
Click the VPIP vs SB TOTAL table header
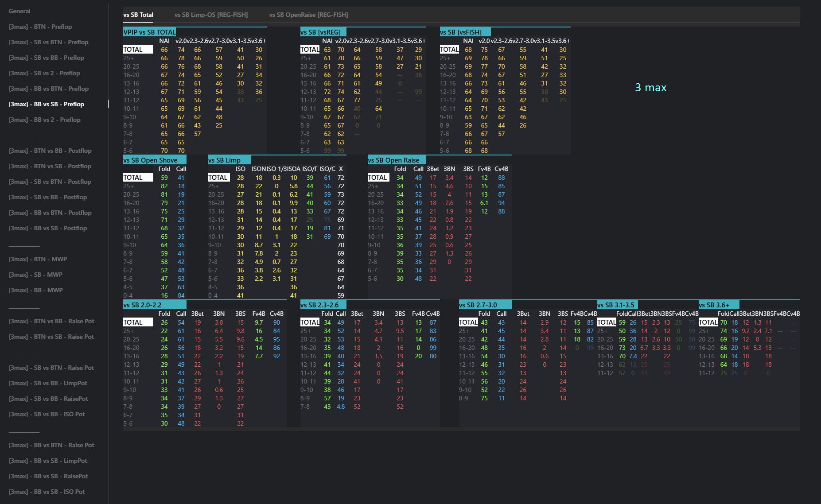(149, 32)
